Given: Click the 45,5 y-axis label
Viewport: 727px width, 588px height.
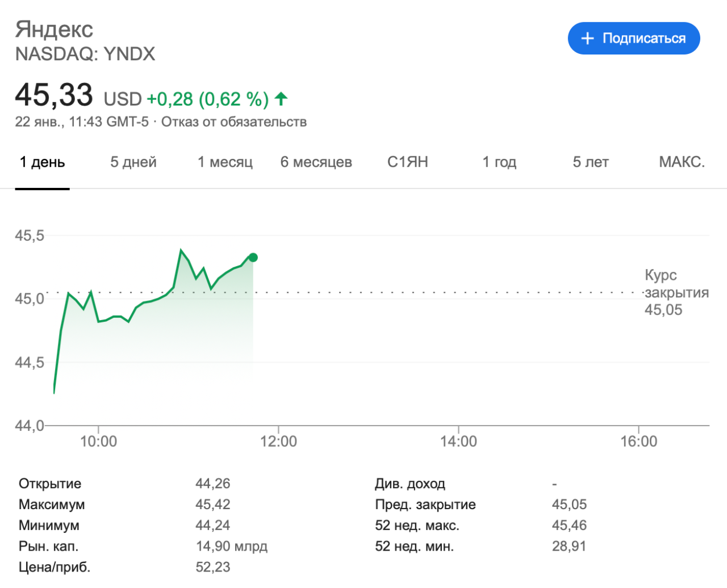Looking at the screenshot, I should 30,236.
